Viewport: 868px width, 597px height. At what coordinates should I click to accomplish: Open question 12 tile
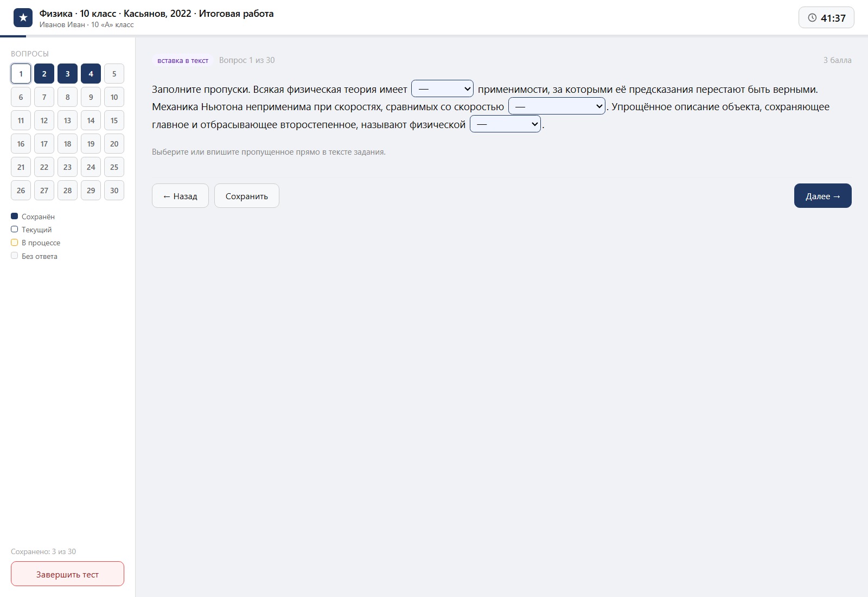pyautogui.click(x=44, y=120)
